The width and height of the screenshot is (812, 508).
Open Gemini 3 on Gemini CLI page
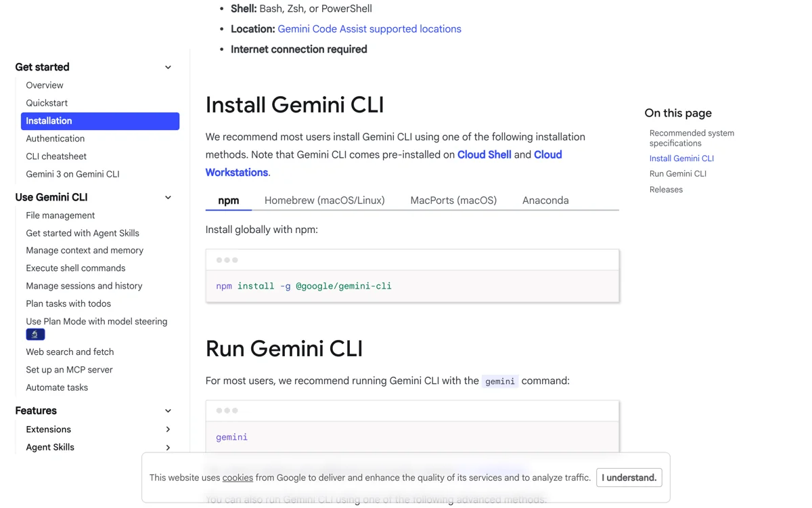click(72, 174)
